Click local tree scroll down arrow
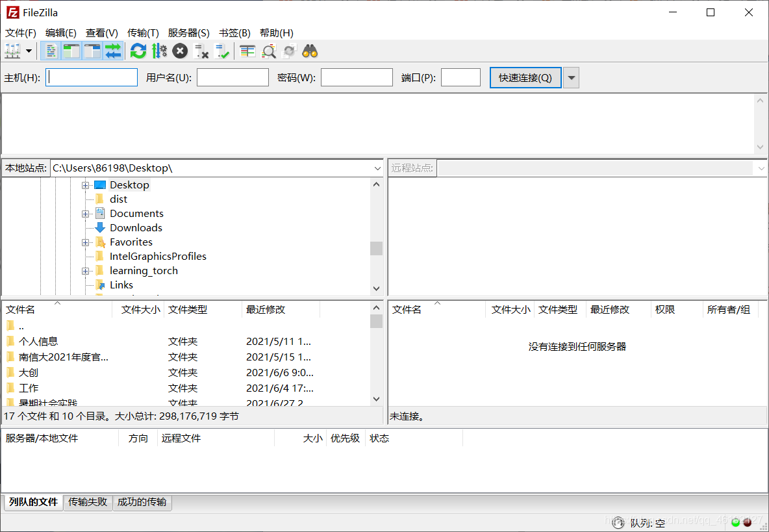 376,288
